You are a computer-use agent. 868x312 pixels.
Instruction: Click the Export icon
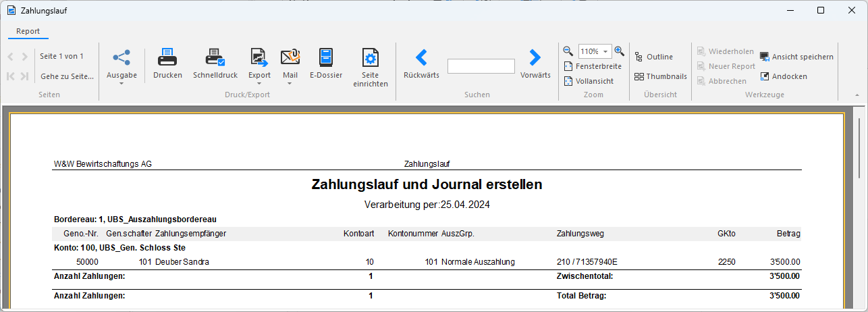click(259, 57)
